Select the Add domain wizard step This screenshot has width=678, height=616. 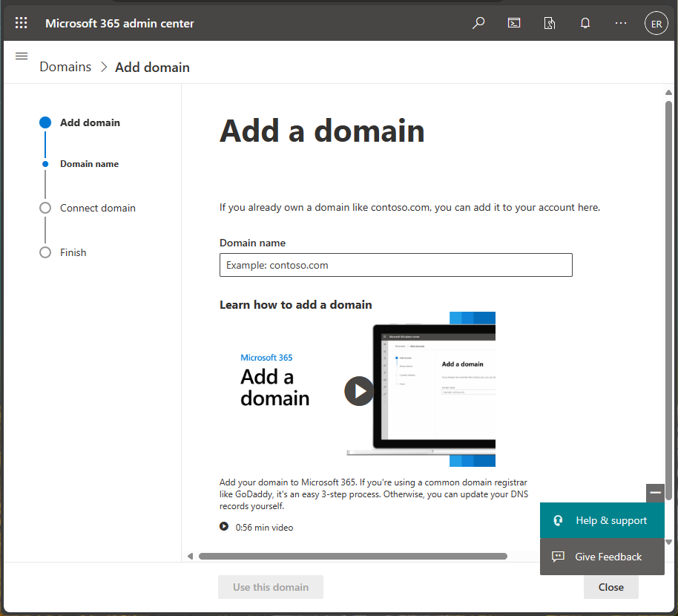tap(90, 122)
